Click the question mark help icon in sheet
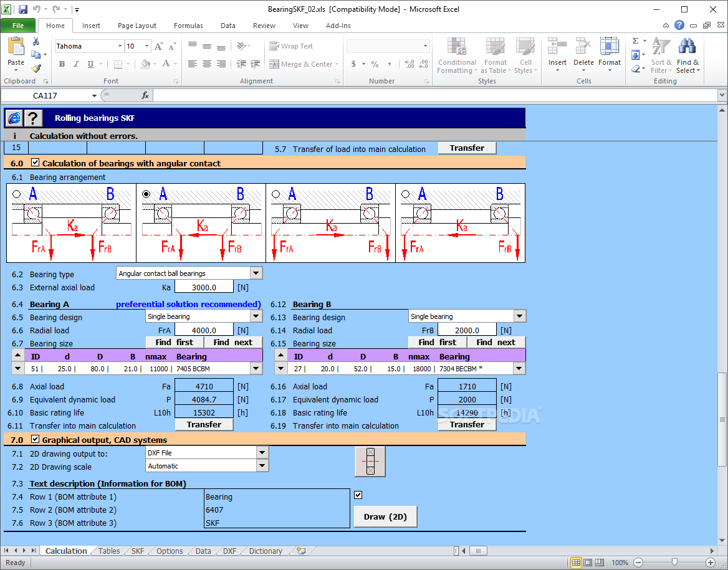The width and height of the screenshot is (728, 570). (33, 118)
